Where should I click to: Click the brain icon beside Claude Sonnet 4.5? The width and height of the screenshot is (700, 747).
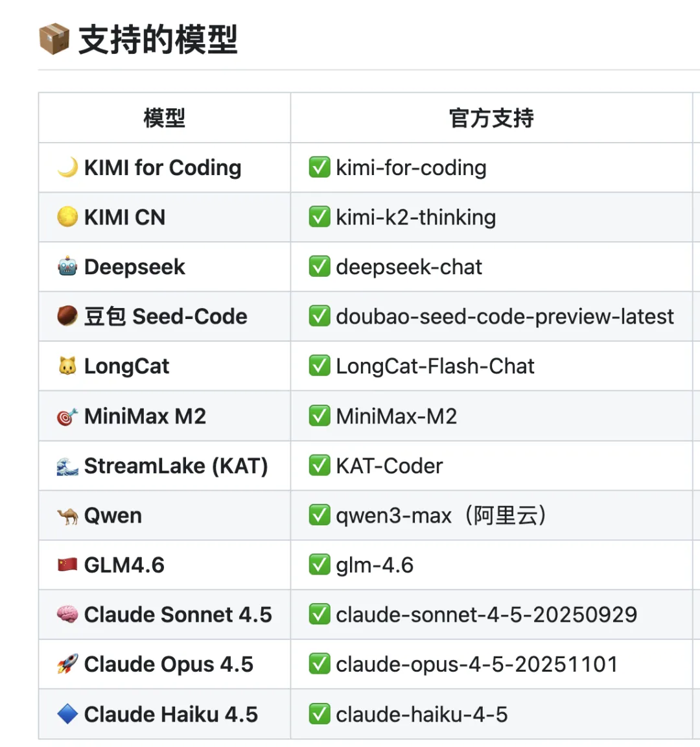(x=67, y=615)
